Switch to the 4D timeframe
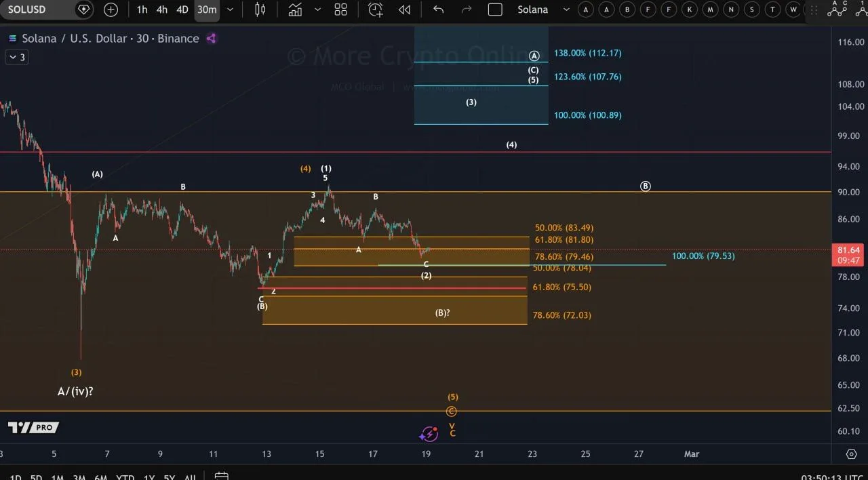The width and height of the screenshot is (868, 480). coord(182,9)
